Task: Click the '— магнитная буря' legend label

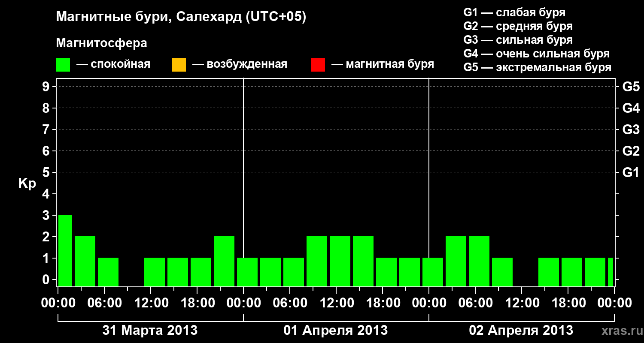Action: tap(383, 65)
